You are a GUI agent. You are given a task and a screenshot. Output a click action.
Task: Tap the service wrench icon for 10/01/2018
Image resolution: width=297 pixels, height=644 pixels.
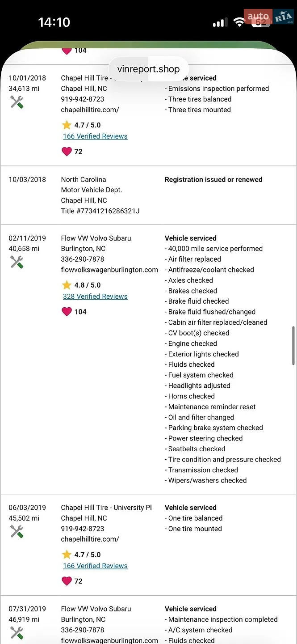17,102
